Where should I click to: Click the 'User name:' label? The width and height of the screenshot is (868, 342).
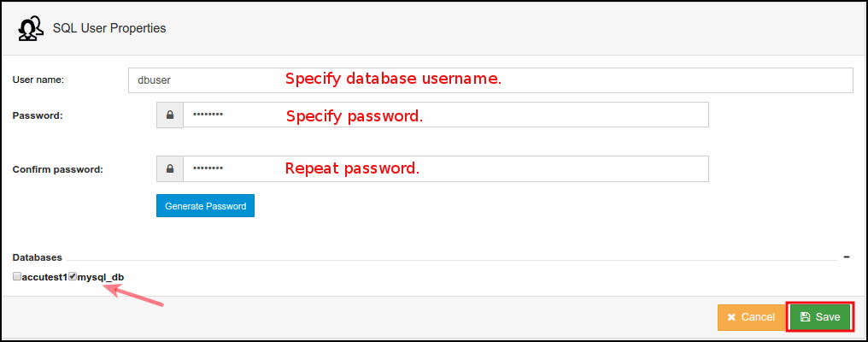[38, 80]
